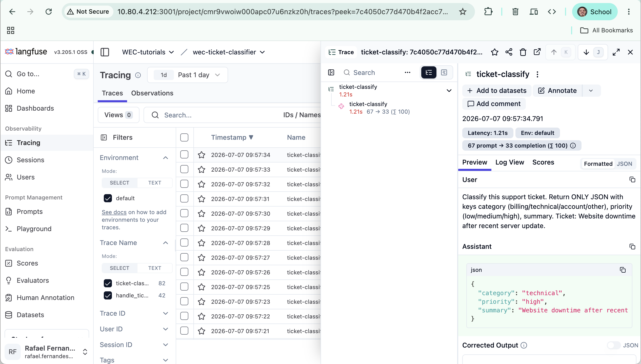Uncheck the default environment filter
Image resolution: width=641 pixels, height=364 pixels.
(108, 198)
